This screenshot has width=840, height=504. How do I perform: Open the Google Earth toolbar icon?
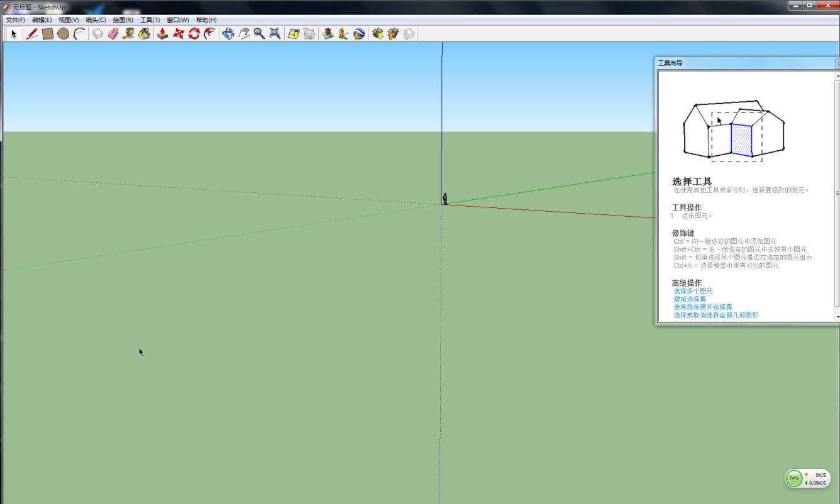(x=358, y=34)
